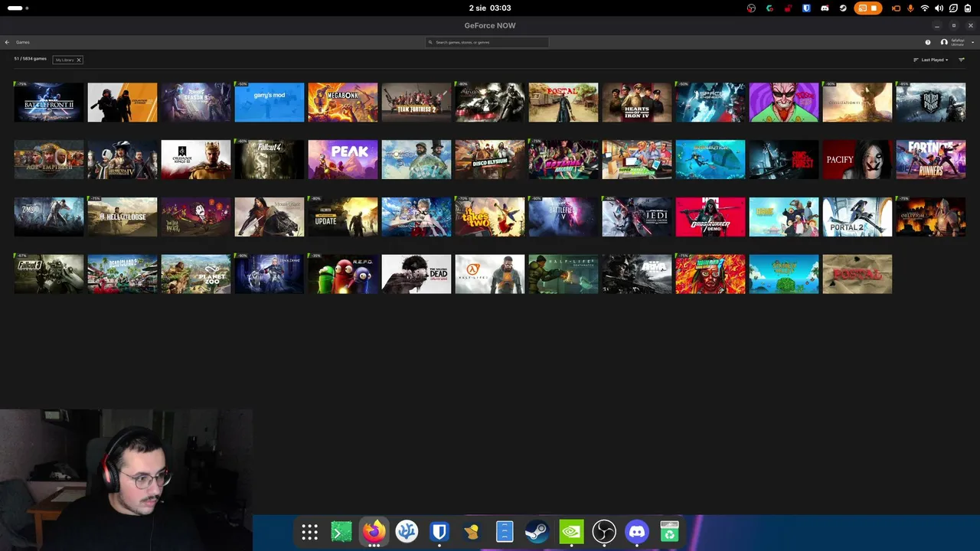Open the yellow hat app in dock

coord(472,532)
